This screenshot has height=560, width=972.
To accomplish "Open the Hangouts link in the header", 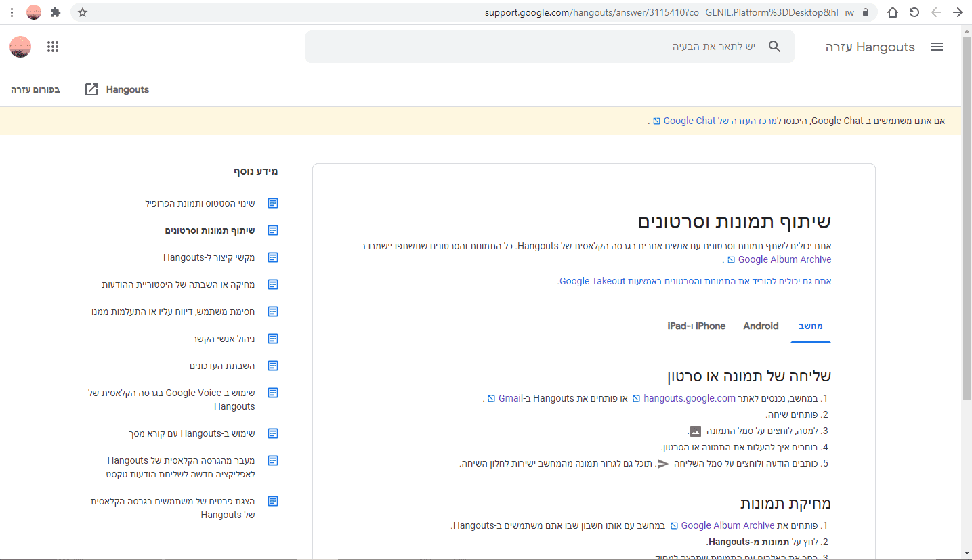I will point(127,89).
